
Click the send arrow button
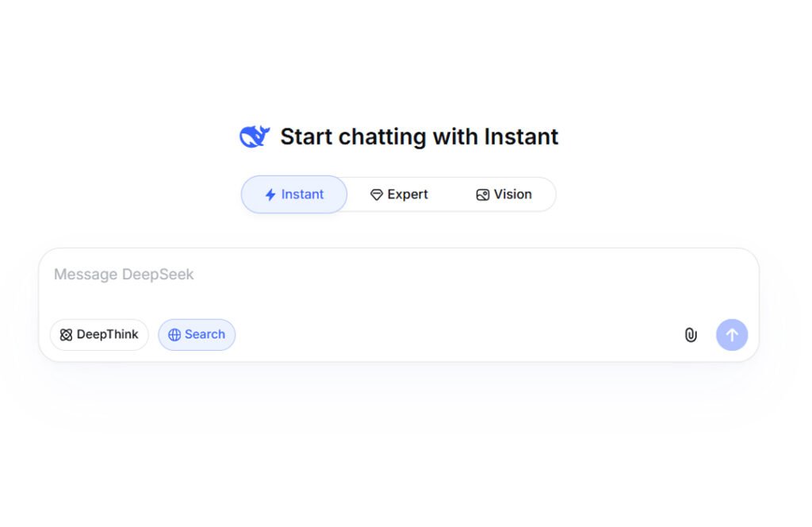tap(732, 335)
